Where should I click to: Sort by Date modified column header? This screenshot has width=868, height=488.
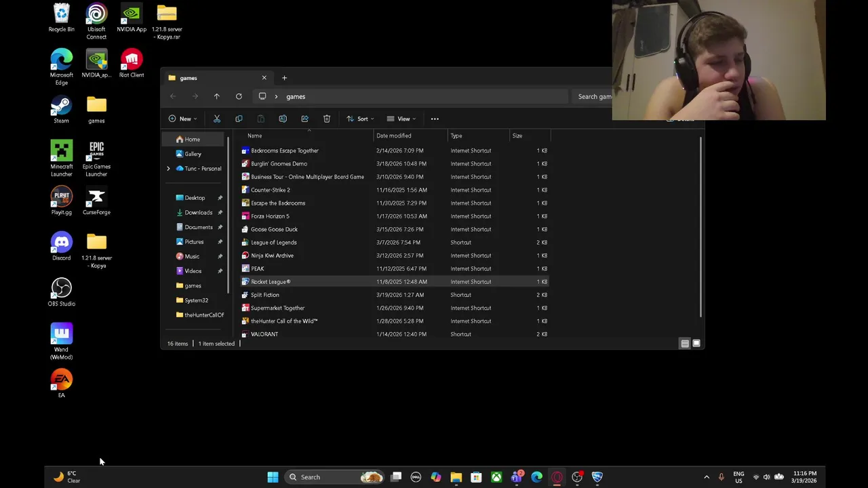(x=410, y=136)
